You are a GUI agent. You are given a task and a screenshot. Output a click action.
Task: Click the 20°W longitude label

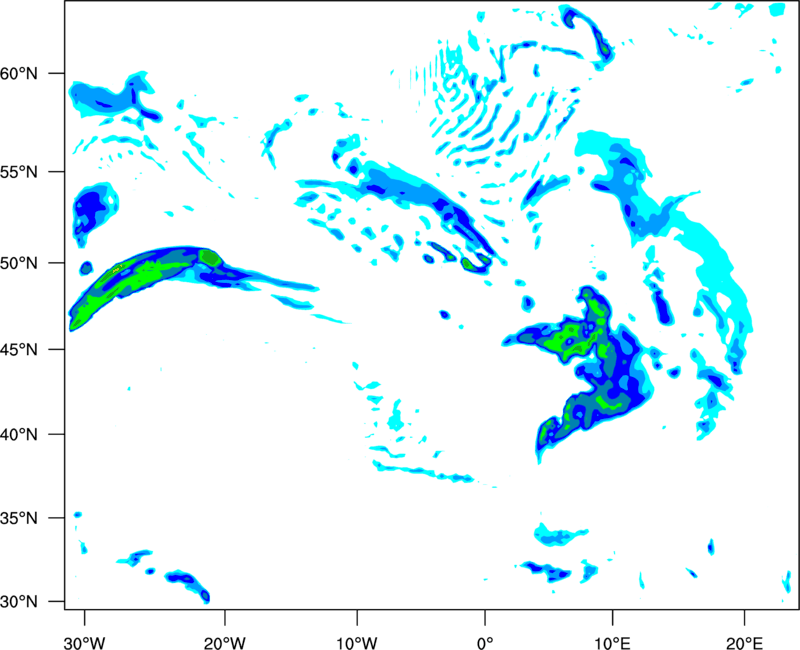tap(225, 643)
